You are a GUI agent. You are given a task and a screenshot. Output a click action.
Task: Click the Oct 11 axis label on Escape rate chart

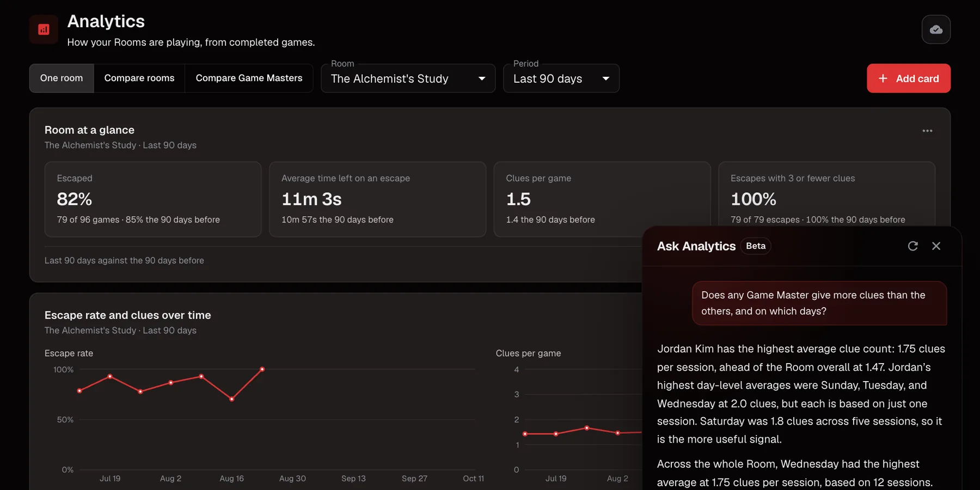(x=473, y=479)
